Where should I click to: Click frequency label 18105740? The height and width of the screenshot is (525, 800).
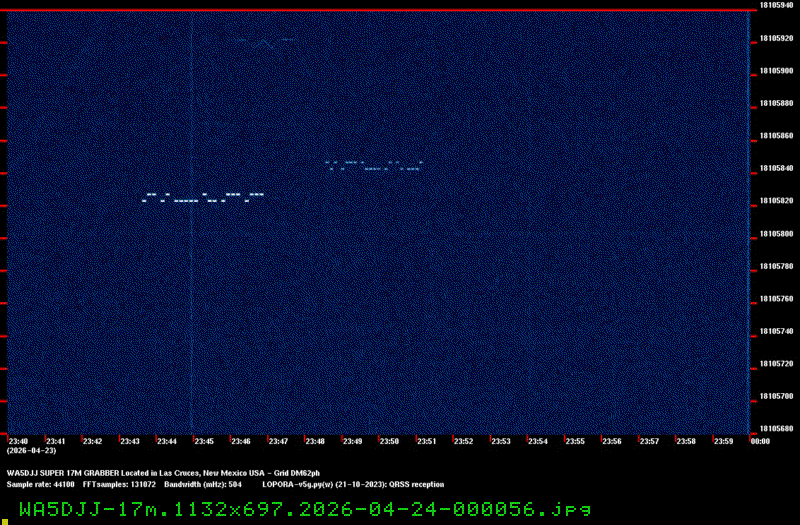pos(777,332)
